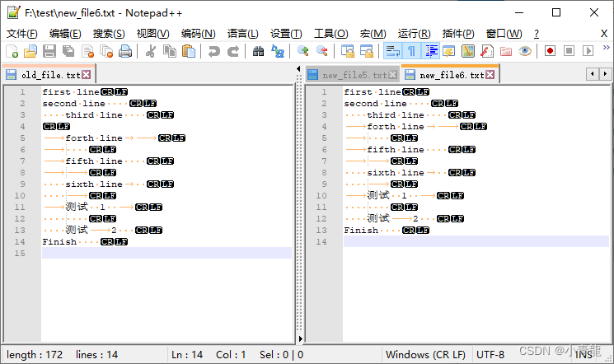Click the Stop macro recording icon

point(569,51)
